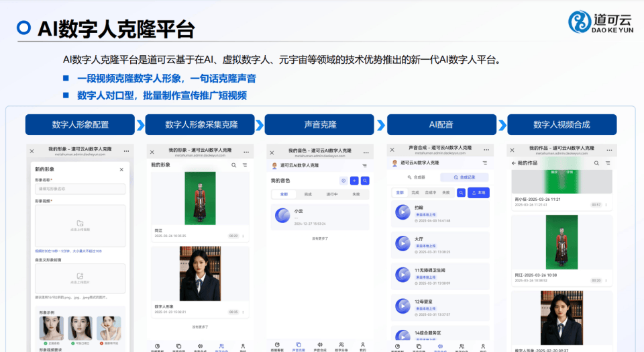Click the 声音克隆 step header button
644x352 pixels.
click(x=319, y=125)
